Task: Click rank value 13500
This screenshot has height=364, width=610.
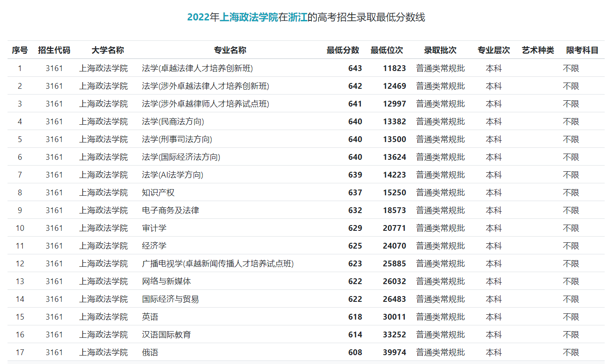Action: coord(395,139)
